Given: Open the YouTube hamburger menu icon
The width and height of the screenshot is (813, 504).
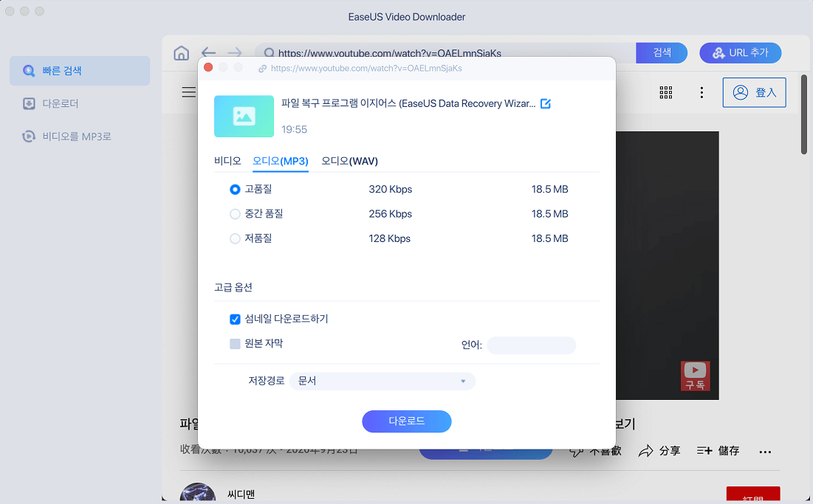Looking at the screenshot, I should click(189, 92).
